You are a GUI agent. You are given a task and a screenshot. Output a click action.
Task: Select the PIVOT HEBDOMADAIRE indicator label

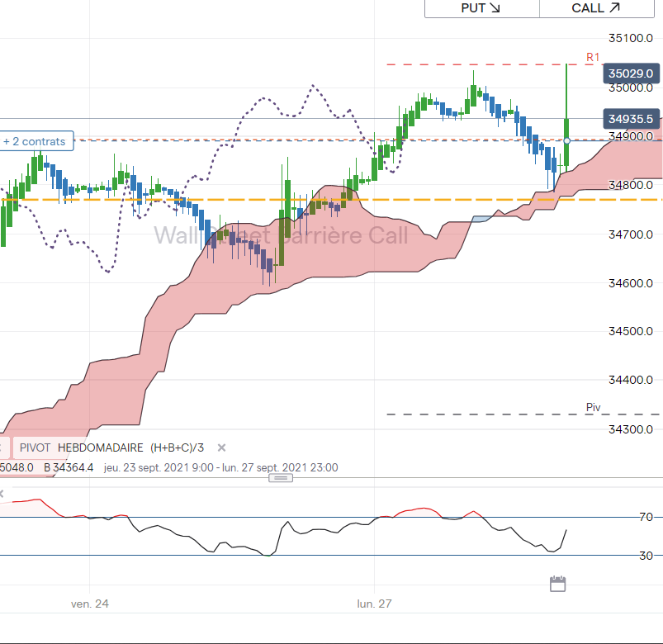(111, 447)
